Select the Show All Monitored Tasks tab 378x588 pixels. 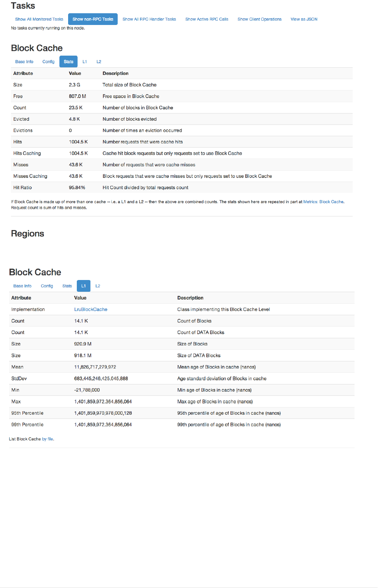(39, 19)
